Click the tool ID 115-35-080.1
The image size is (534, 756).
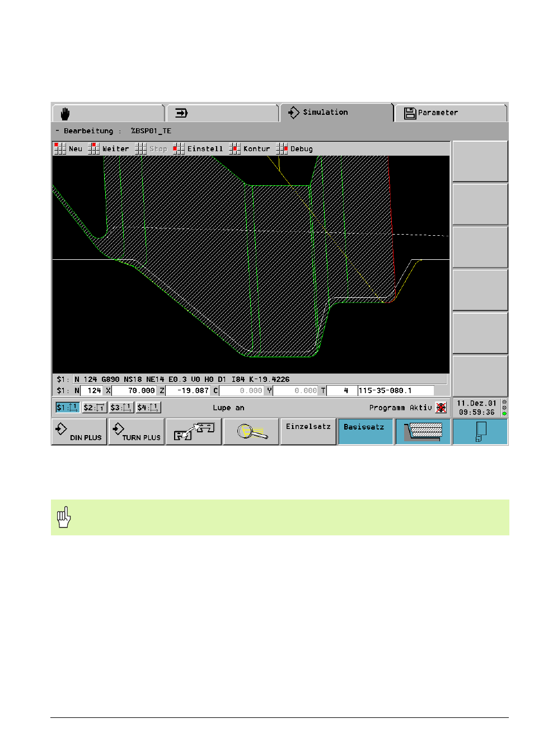click(x=396, y=391)
